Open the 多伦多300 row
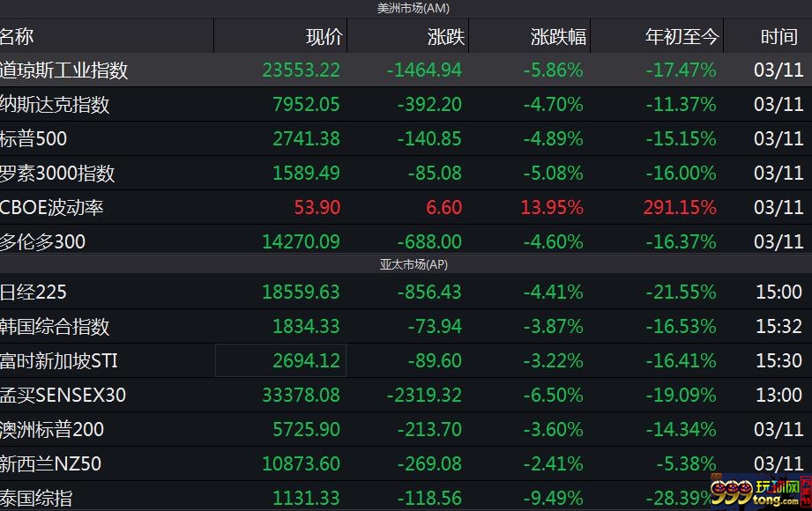This screenshot has height=511, width=812. tap(406, 241)
